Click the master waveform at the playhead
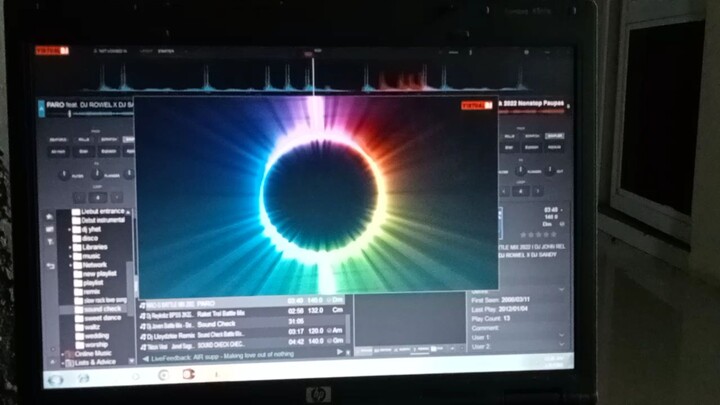The height and width of the screenshot is (405, 720). 313,77
